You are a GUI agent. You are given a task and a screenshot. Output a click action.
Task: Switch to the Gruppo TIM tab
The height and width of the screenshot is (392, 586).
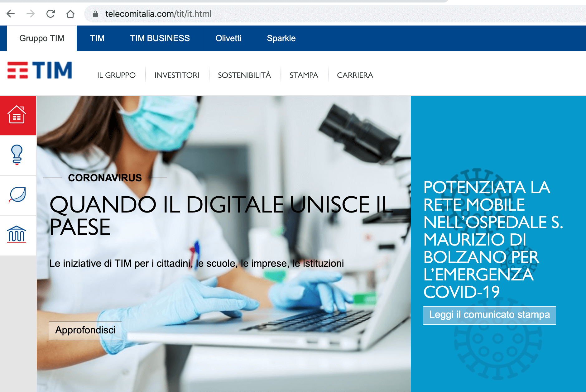tap(42, 38)
